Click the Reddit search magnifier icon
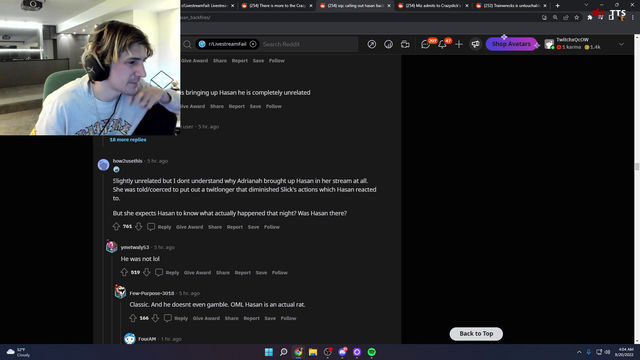The height and width of the screenshot is (360, 640). click(187, 44)
